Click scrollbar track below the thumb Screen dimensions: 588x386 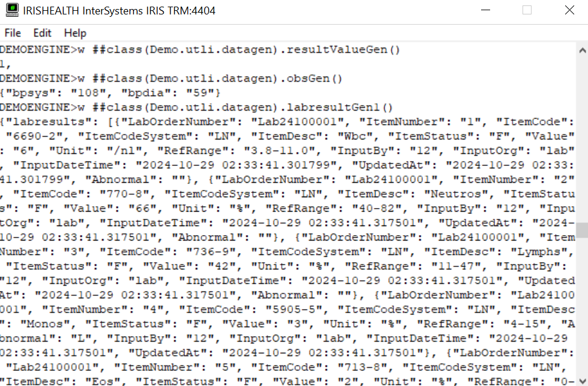tap(583, 306)
